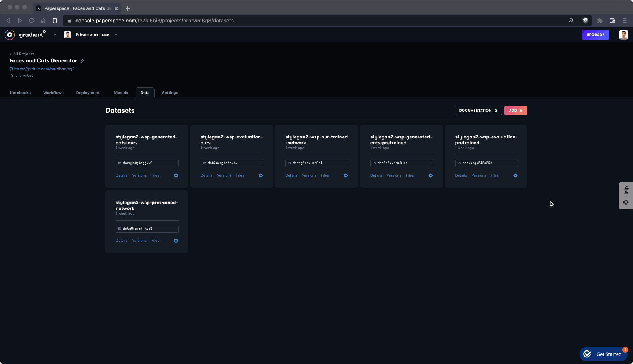Image resolution: width=633 pixels, height=364 pixels.
Task: Click the Gradient logo icon
Action: [x=10, y=35]
